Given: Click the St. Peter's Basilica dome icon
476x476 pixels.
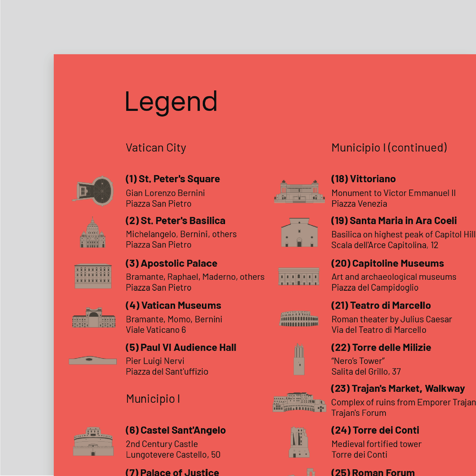Looking at the screenshot, I should (x=93, y=233).
